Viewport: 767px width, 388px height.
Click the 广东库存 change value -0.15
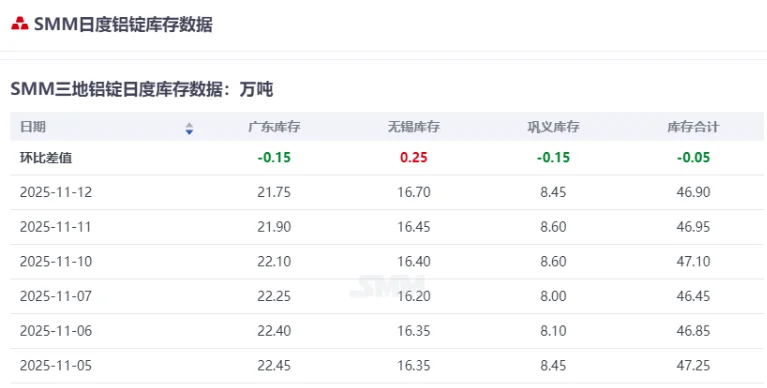[x=274, y=158]
